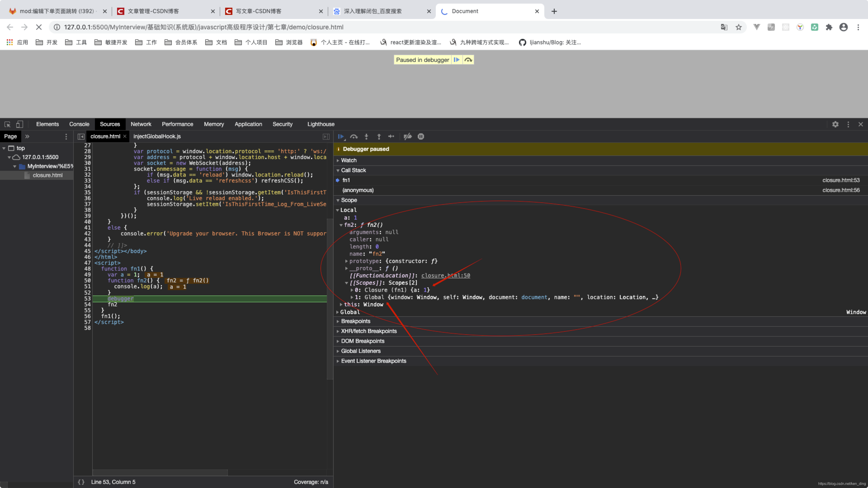Click the closure.html:50 FunctionLocation link
Image resolution: width=868 pixels, height=488 pixels.
[446, 275]
